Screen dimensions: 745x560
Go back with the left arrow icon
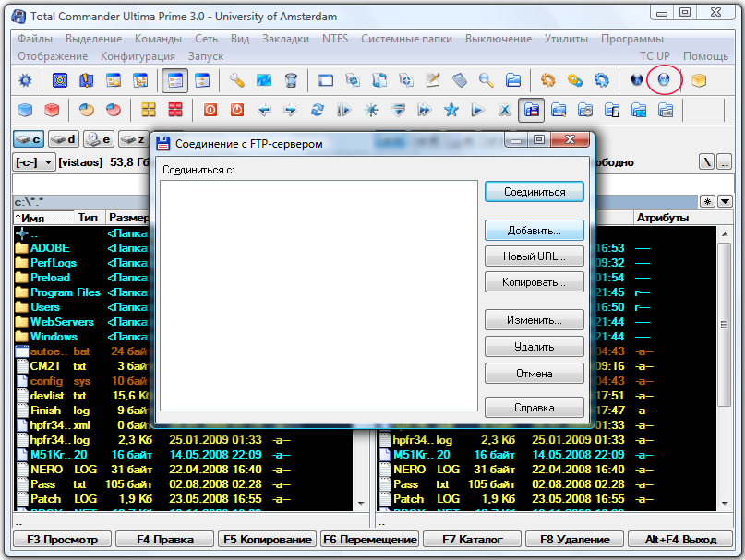264,110
